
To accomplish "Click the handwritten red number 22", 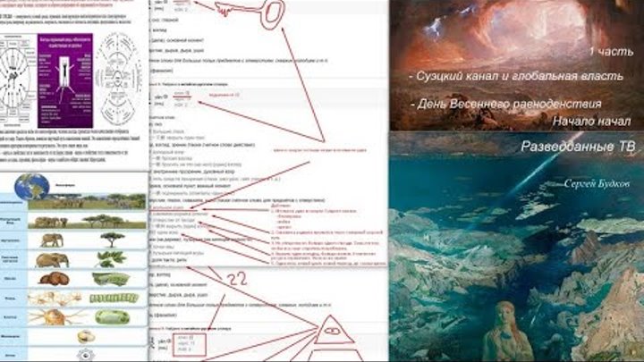I will click(237, 280).
